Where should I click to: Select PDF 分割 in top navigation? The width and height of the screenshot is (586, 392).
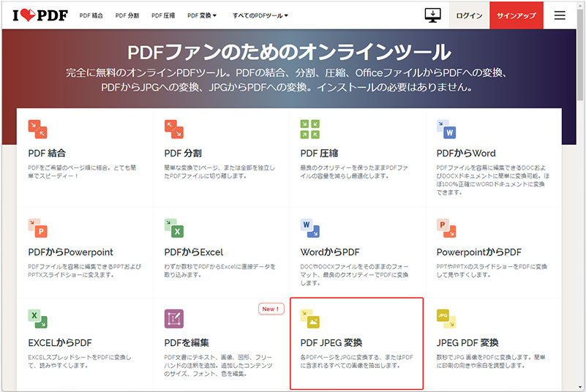(x=127, y=15)
